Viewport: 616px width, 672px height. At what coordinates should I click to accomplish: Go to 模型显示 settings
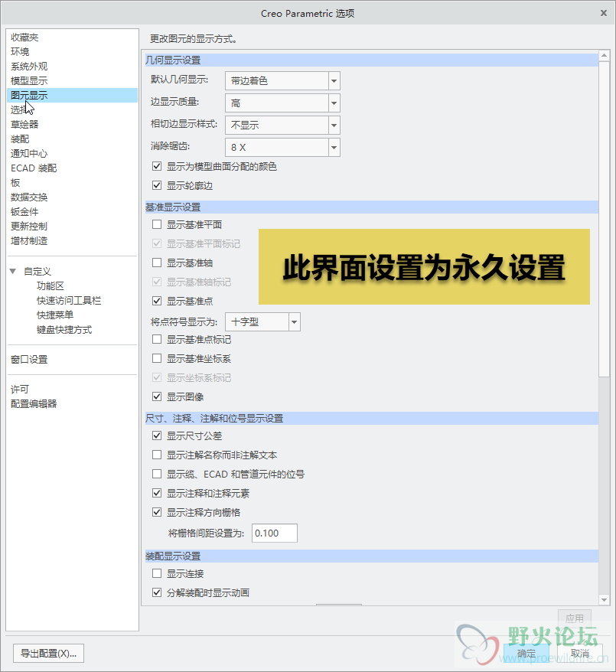click(x=29, y=81)
